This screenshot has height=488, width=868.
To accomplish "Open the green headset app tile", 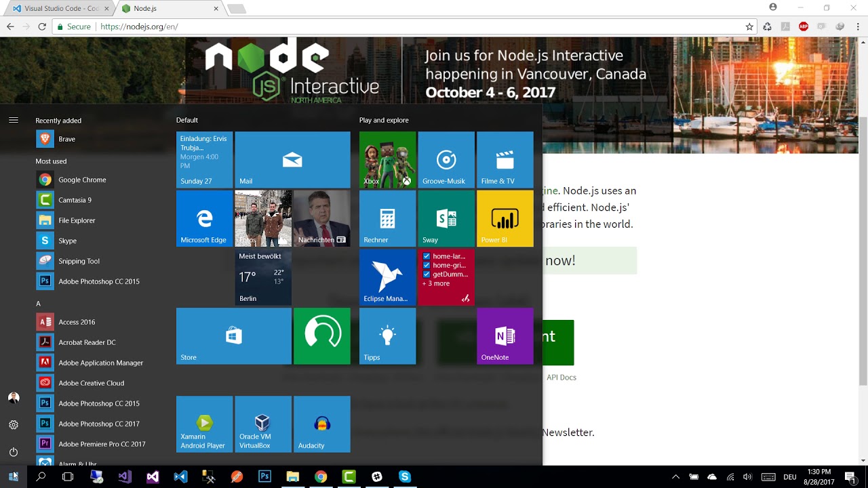I will click(322, 336).
